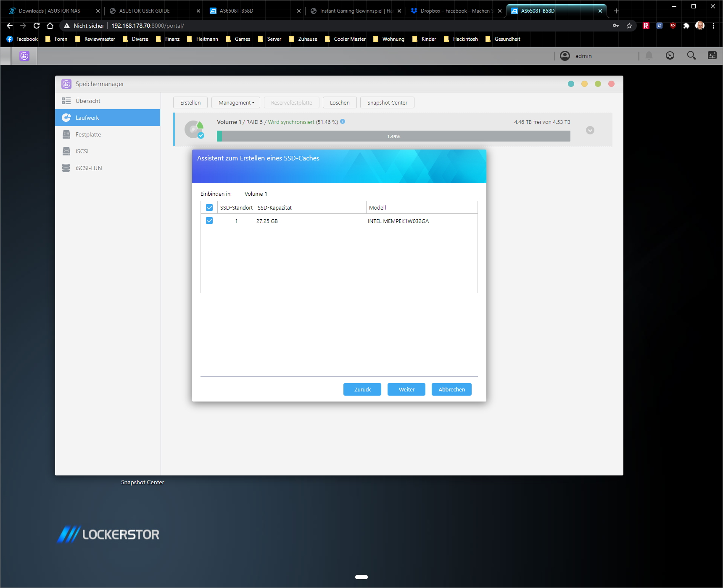Click the teal window help dot
The width and height of the screenshot is (723, 588).
pos(571,84)
